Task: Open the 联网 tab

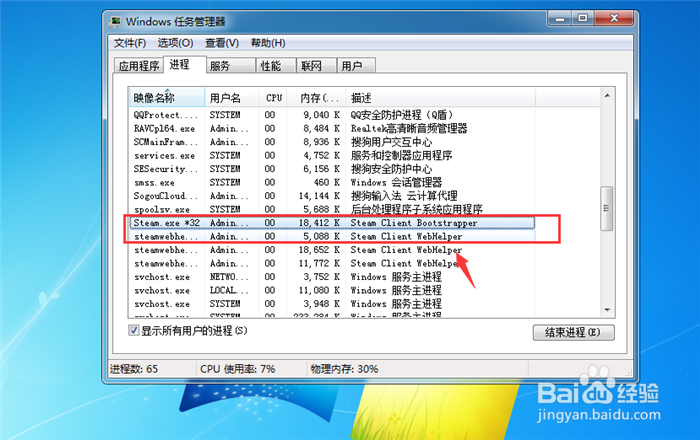Action: 316,66
